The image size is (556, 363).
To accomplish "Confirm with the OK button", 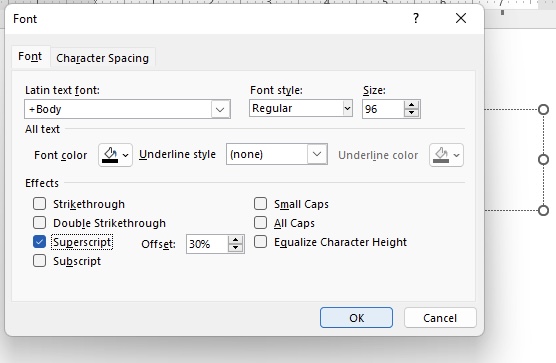I will coord(356,318).
